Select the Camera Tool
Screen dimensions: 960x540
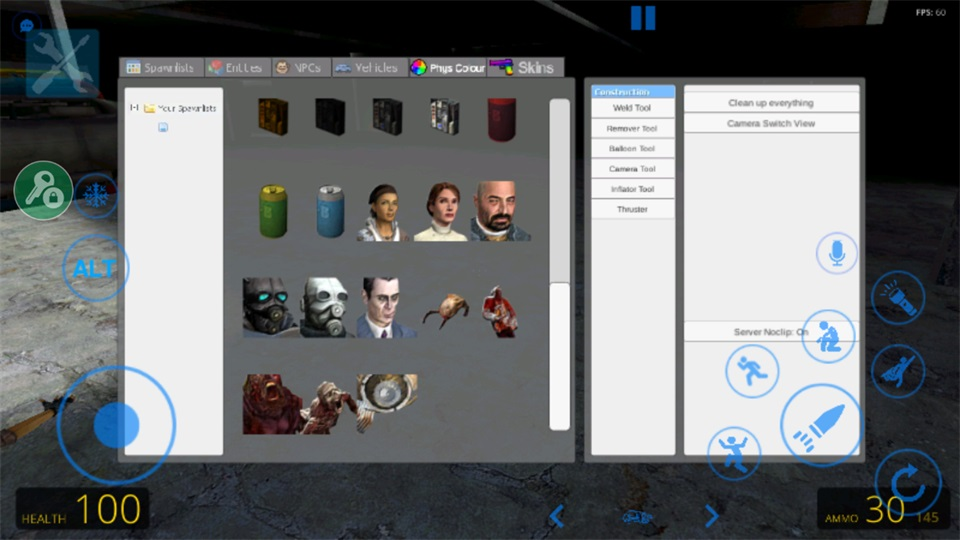click(x=633, y=169)
